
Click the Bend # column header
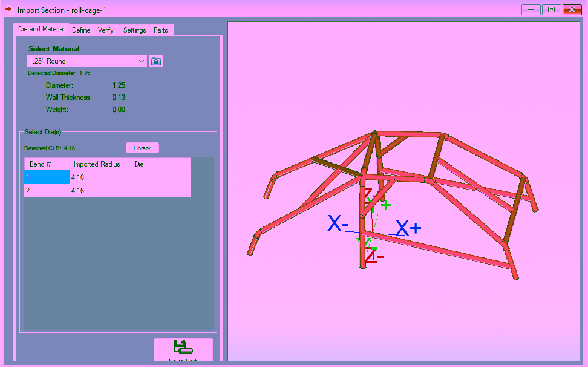(47, 164)
